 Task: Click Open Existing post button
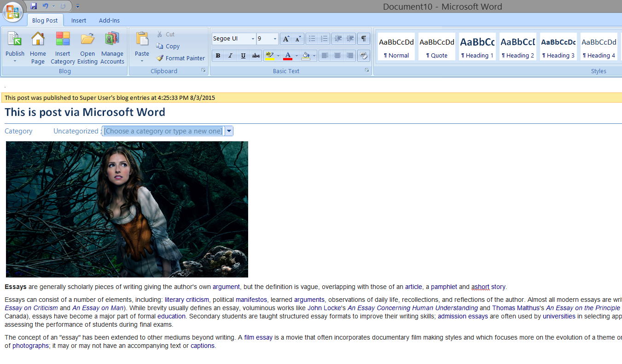(87, 48)
